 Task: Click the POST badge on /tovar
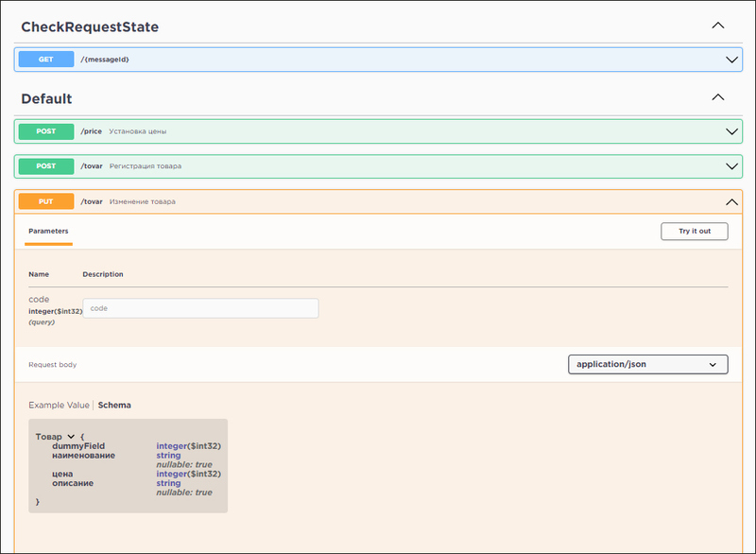pyautogui.click(x=44, y=165)
